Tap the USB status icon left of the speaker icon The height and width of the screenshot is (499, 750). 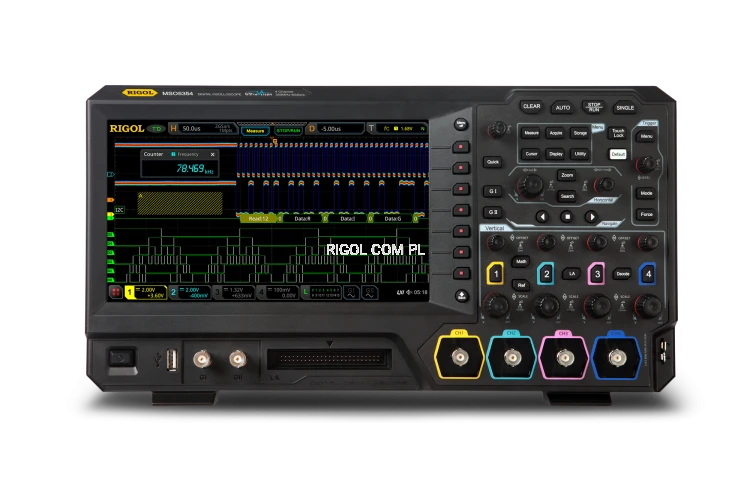tap(400, 292)
